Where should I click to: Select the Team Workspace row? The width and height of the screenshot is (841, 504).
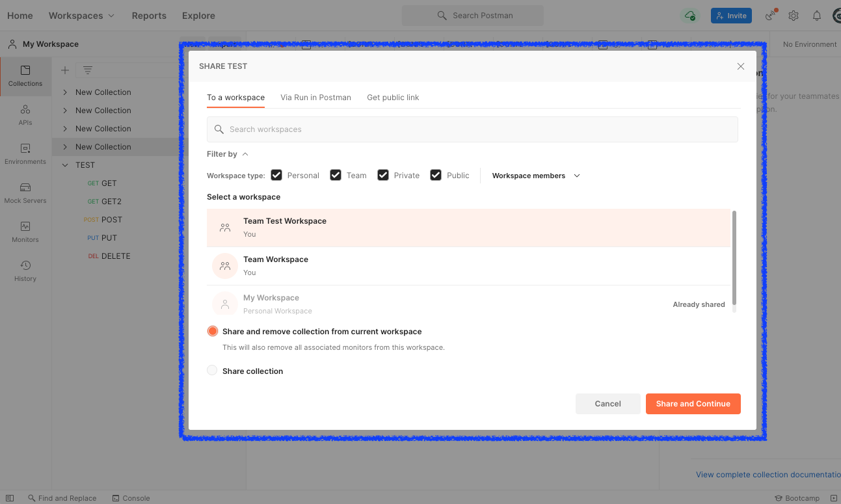coord(468,266)
